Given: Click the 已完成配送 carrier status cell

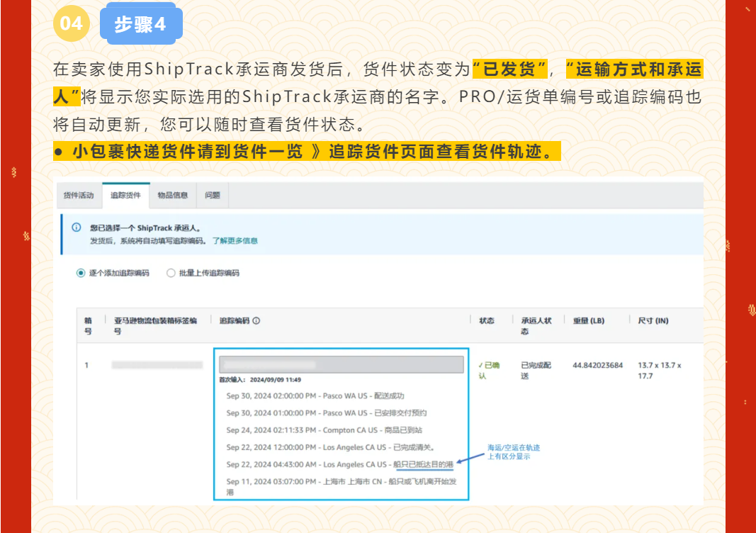Looking at the screenshot, I should pos(536,371).
